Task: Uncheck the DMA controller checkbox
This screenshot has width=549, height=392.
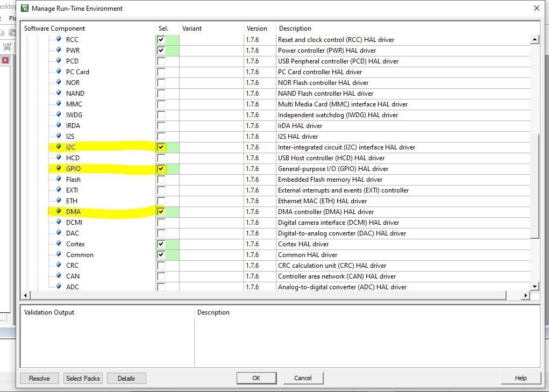Action: click(x=161, y=212)
